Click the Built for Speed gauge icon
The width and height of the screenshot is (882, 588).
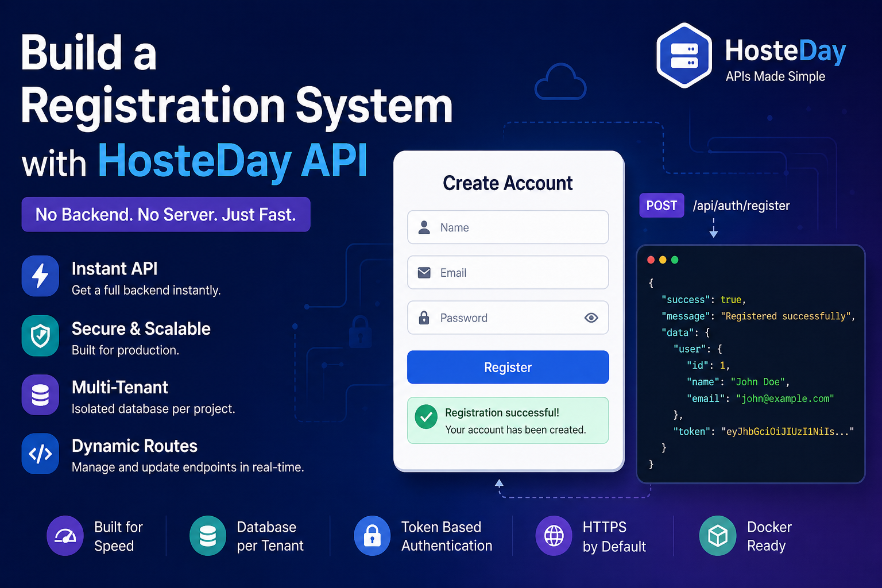click(65, 536)
